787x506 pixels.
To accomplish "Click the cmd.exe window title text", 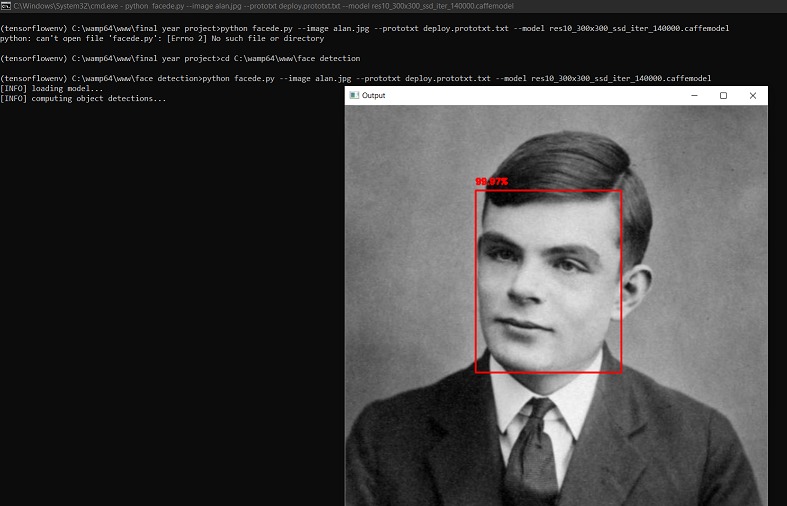I will pos(264,6).
